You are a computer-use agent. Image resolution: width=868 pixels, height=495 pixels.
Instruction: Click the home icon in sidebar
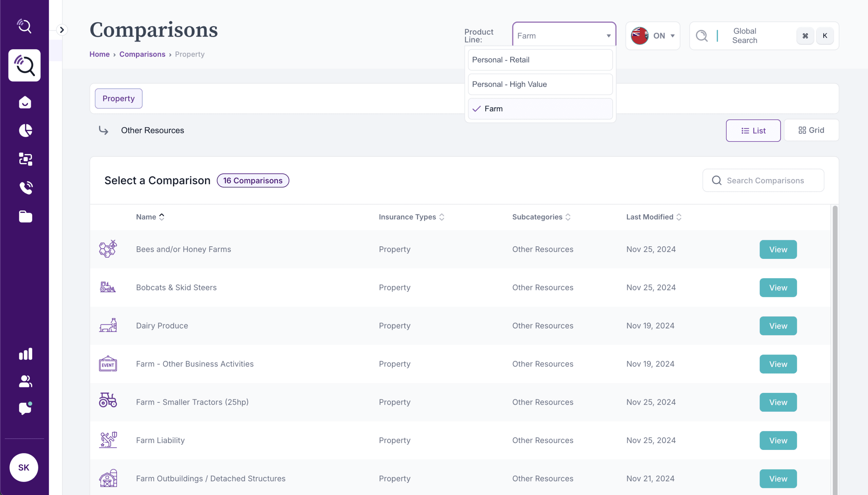[25, 102]
